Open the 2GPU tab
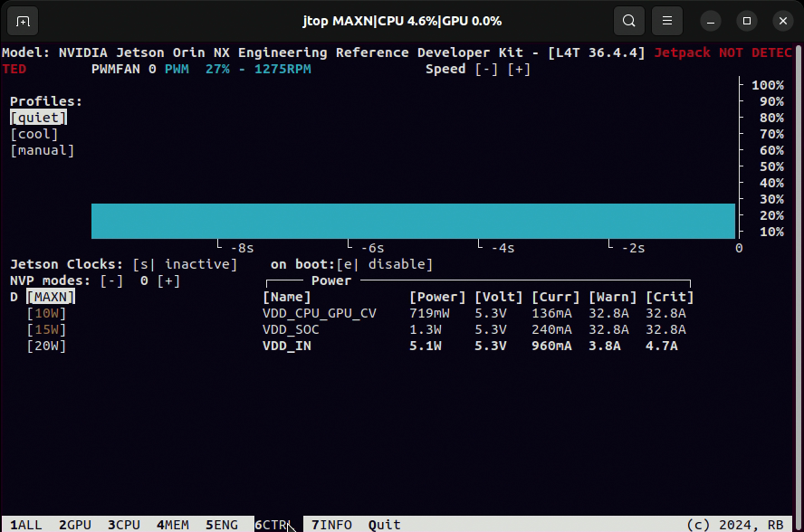This screenshot has height=532, width=804. point(75,525)
